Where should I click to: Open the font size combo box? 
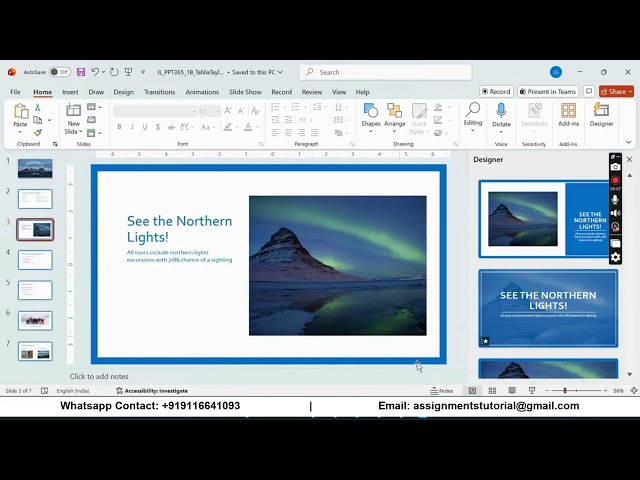tap(209, 111)
